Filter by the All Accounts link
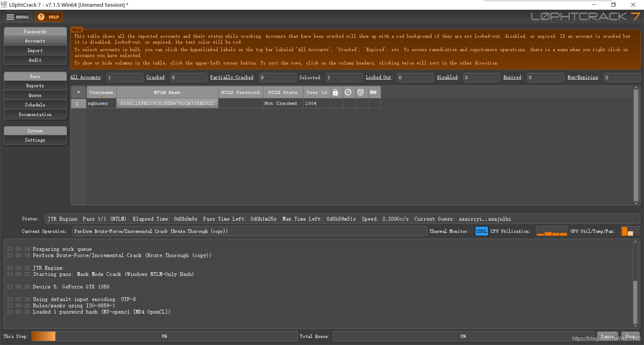This screenshot has width=644, height=345. click(x=86, y=77)
